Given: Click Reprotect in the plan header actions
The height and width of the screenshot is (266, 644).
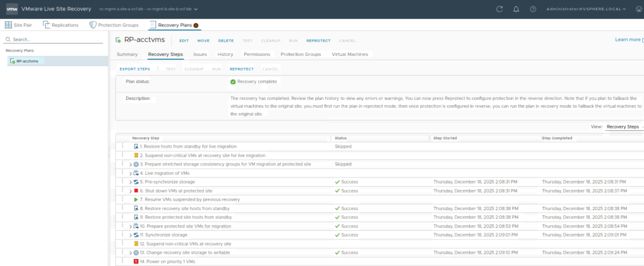Looking at the screenshot, I should coord(318,40).
